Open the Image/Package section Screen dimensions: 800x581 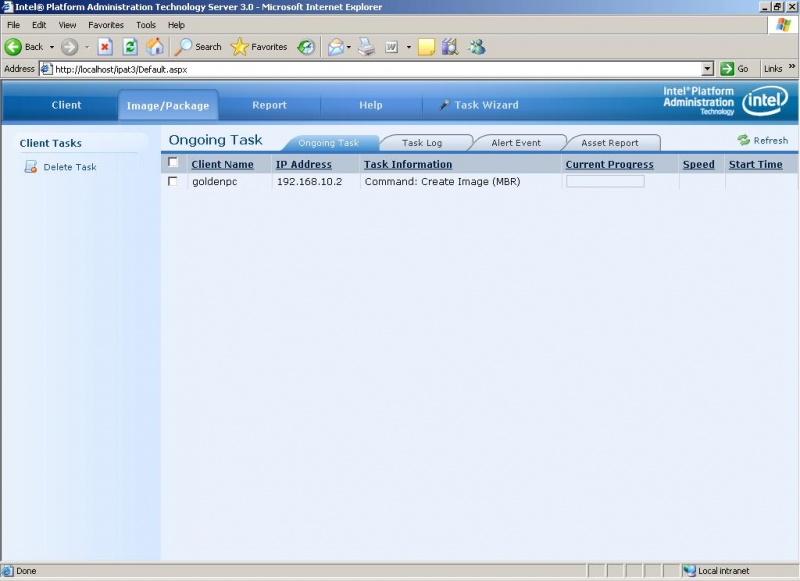pyautogui.click(x=166, y=104)
